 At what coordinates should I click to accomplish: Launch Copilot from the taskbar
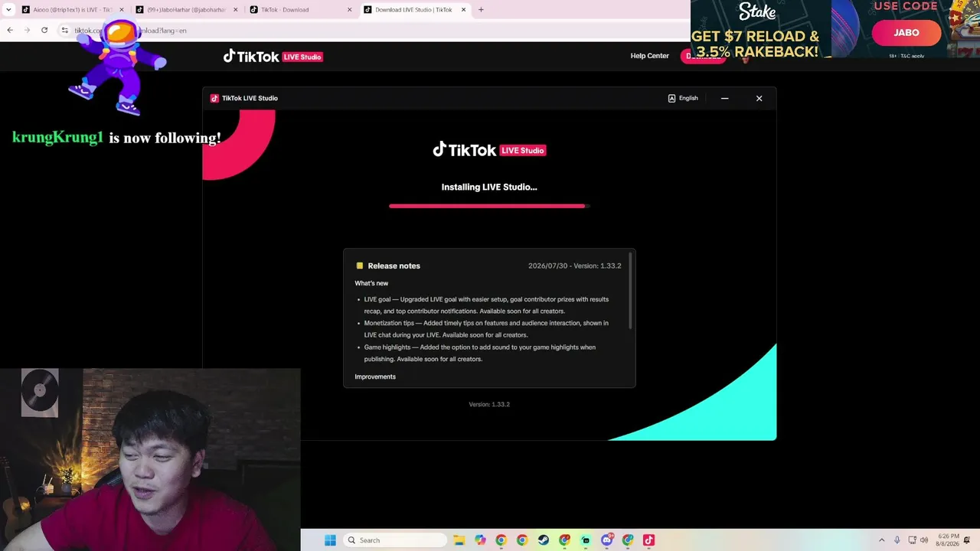[x=480, y=540]
